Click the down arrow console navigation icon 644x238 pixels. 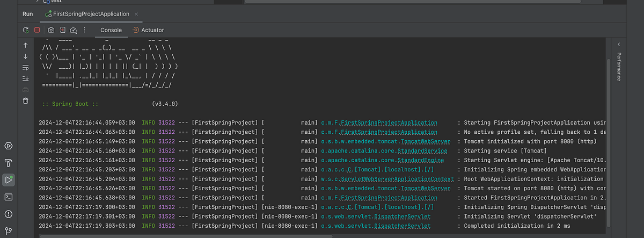[25, 56]
